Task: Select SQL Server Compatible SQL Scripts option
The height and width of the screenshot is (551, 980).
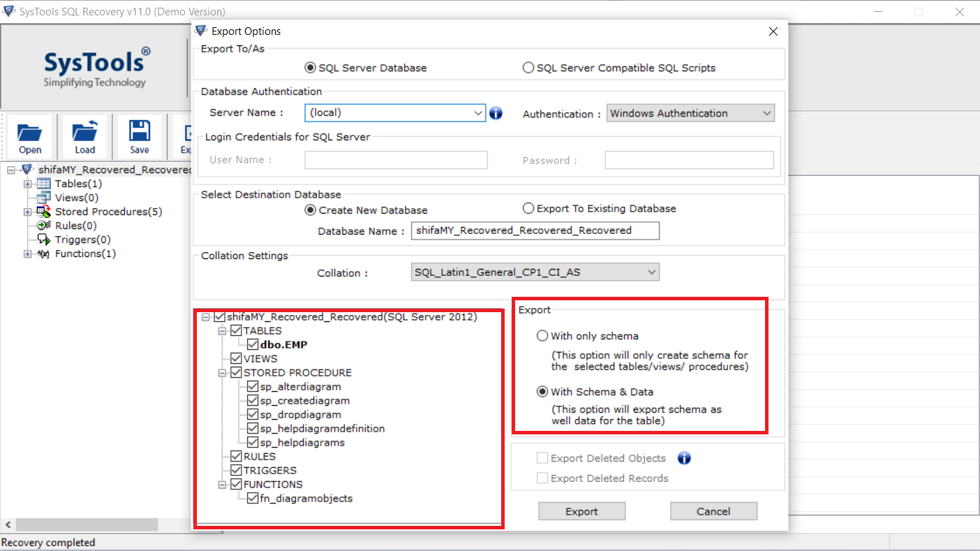Action: [x=528, y=68]
